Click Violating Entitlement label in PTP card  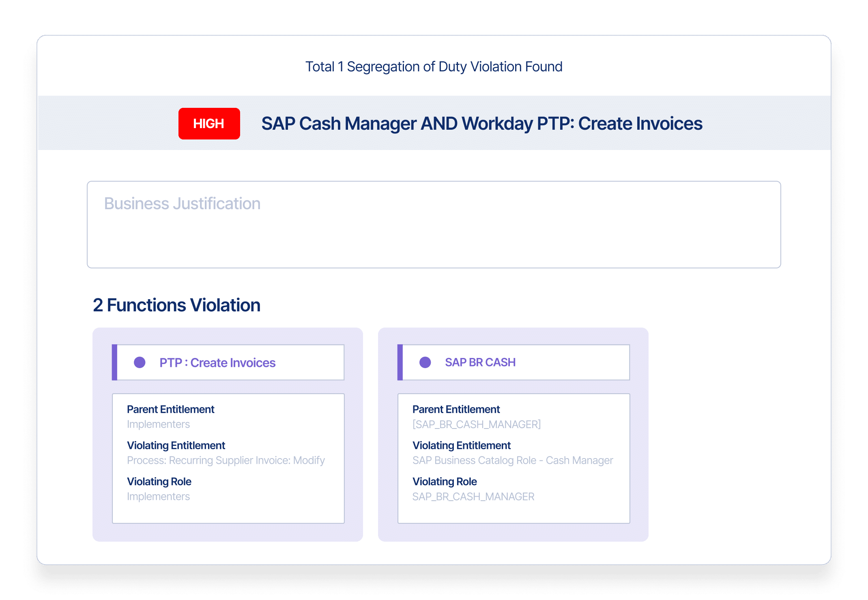tap(176, 446)
